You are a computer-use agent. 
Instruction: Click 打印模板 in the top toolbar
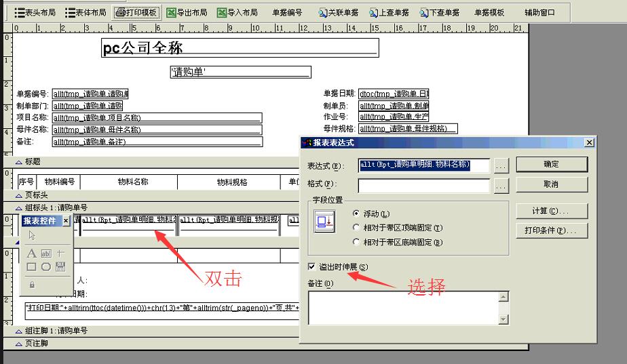(136, 12)
